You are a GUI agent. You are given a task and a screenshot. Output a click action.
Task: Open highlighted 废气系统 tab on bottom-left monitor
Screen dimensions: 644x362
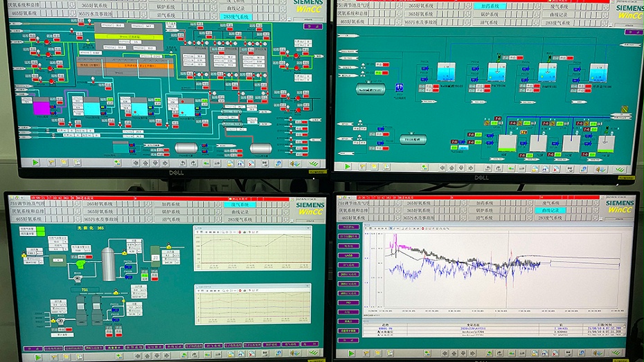click(x=240, y=204)
